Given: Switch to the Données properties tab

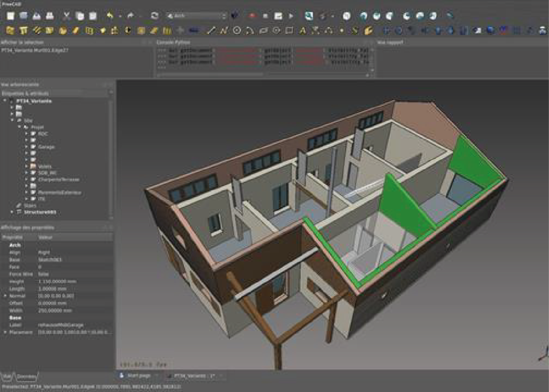Looking at the screenshot, I should pyautogui.click(x=27, y=377).
